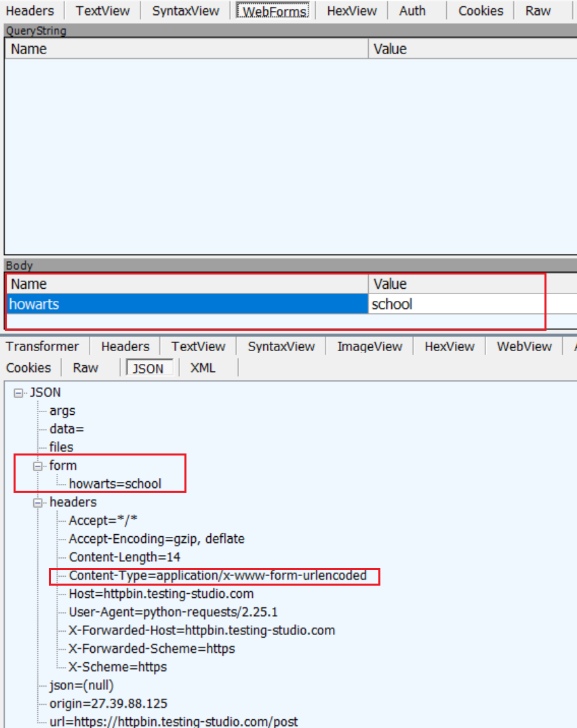
Task: Collapse the JSON root node
Action: point(18,392)
